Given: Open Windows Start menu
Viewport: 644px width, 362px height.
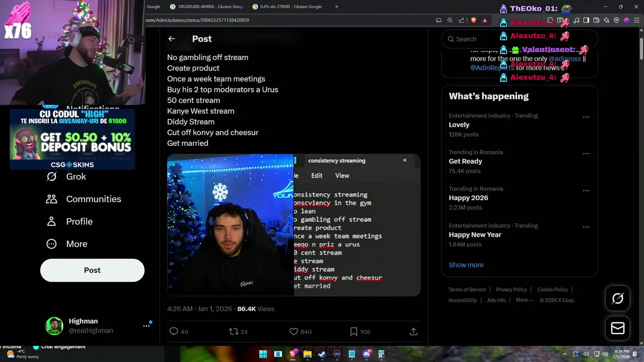Looking at the screenshot, I should point(263,354).
